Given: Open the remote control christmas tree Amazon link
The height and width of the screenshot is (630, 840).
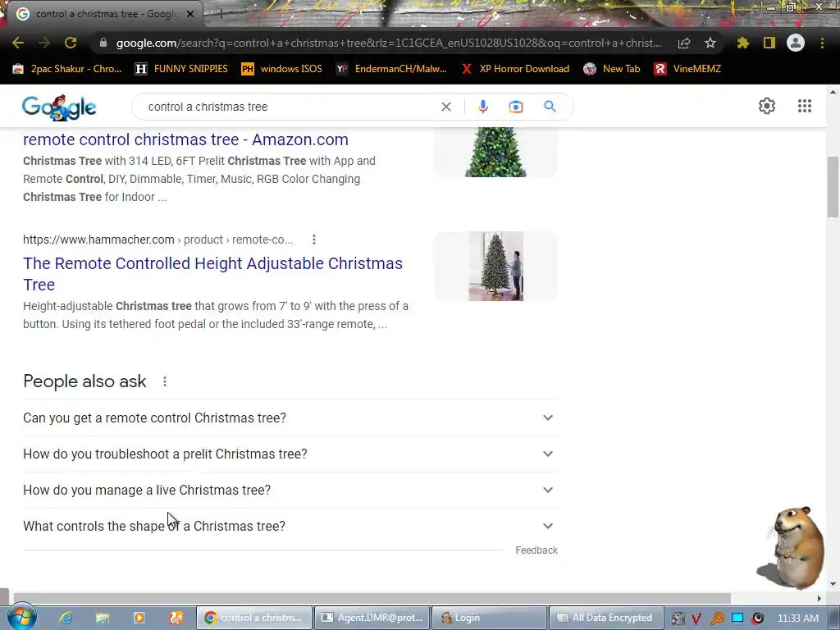Looking at the screenshot, I should coord(185,139).
